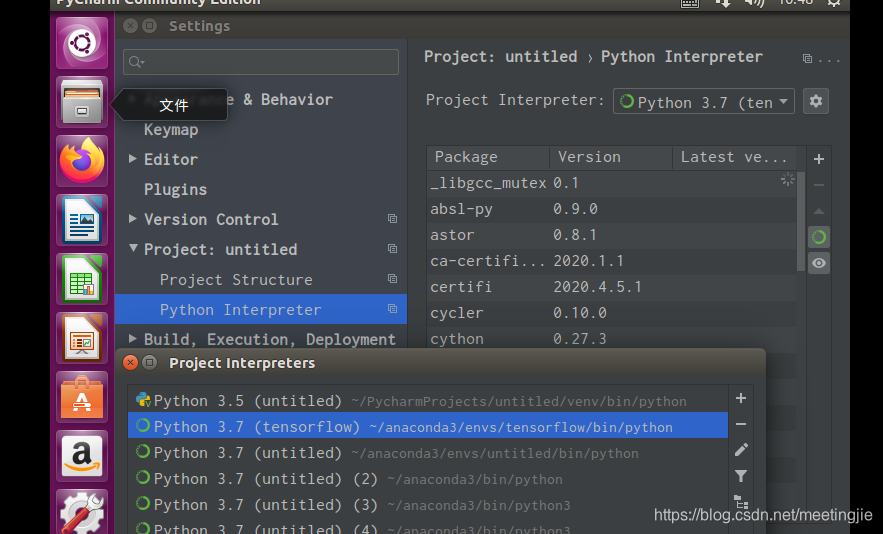Open Ubuntu Software store icon

(82, 398)
